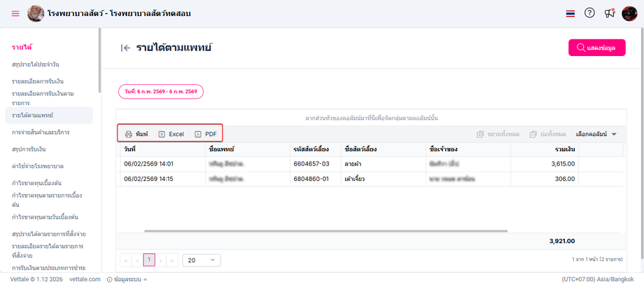Open กำไรขาดทุนเบื้องต้น in sidebar

(x=36, y=183)
